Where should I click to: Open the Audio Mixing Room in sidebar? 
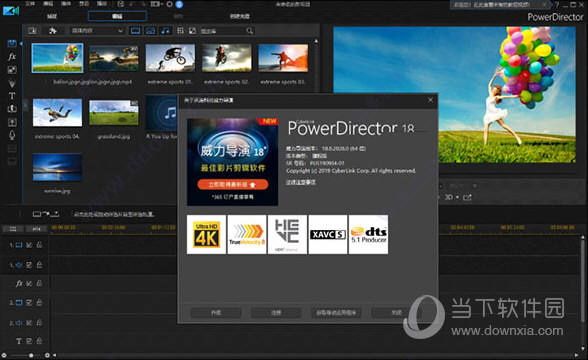(12, 122)
